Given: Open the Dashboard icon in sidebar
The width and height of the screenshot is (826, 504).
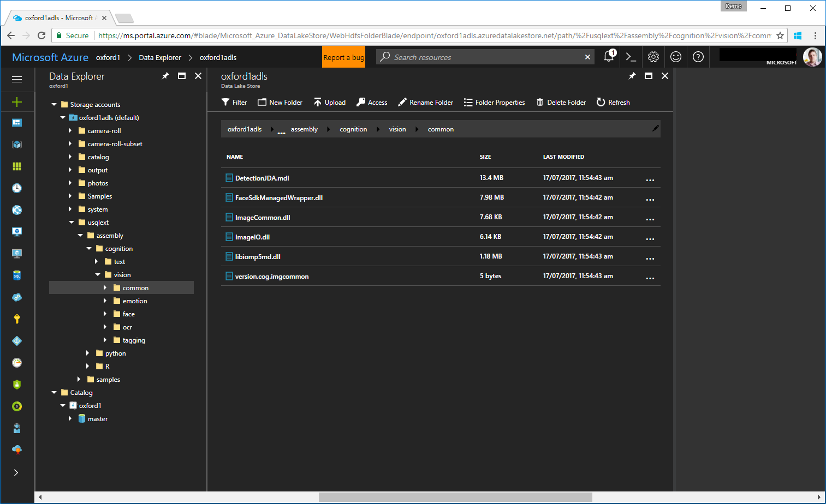Looking at the screenshot, I should 17,123.
